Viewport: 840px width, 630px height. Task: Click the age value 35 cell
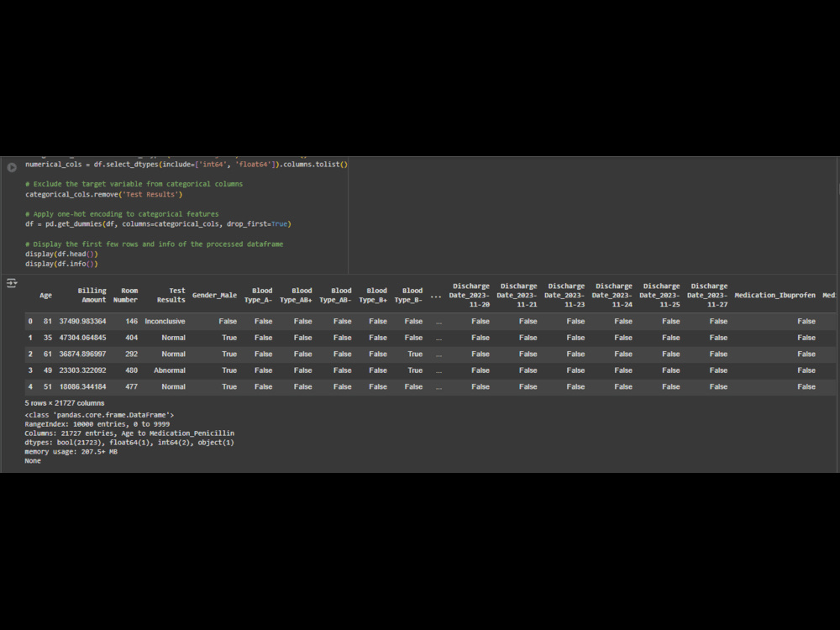click(x=48, y=338)
